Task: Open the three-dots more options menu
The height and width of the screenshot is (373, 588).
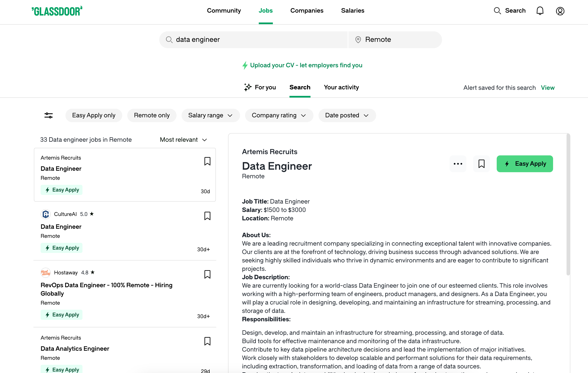Action: point(458,164)
